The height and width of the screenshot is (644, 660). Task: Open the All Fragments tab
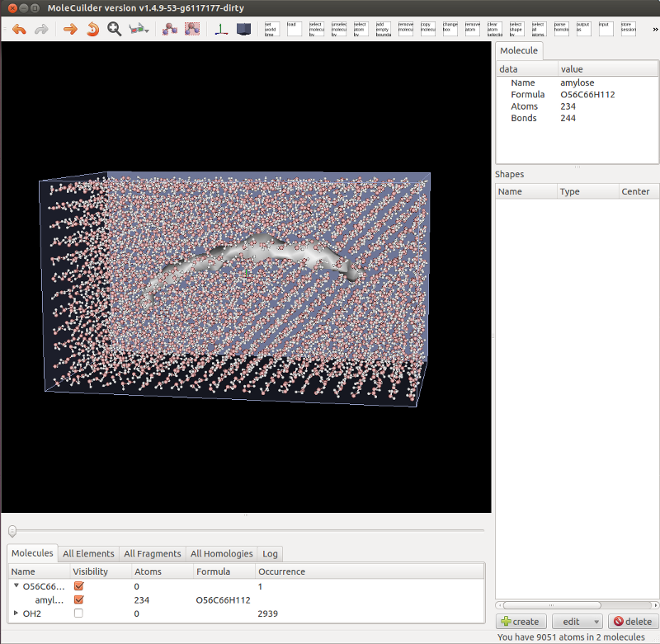tap(153, 553)
